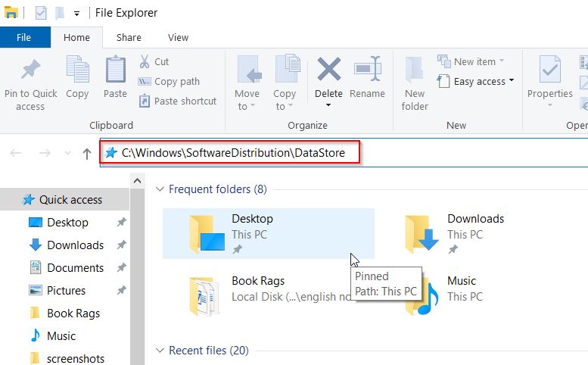Screen dimensions: 588x365
Task: Click the Forward navigation arrow
Action: [x=45, y=153]
